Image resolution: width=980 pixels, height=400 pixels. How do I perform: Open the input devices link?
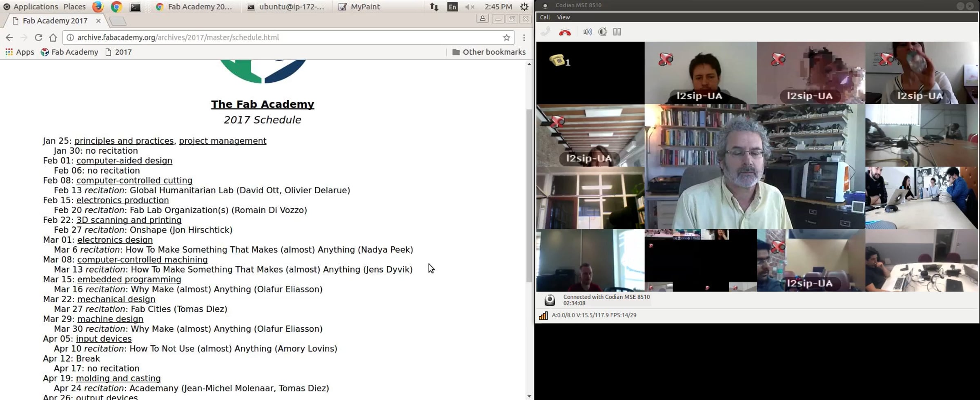104,339
